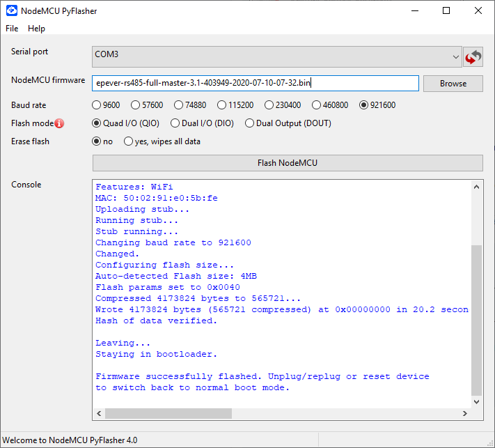Click the Flash mode info icon
The width and height of the screenshot is (495, 448).
pos(59,123)
